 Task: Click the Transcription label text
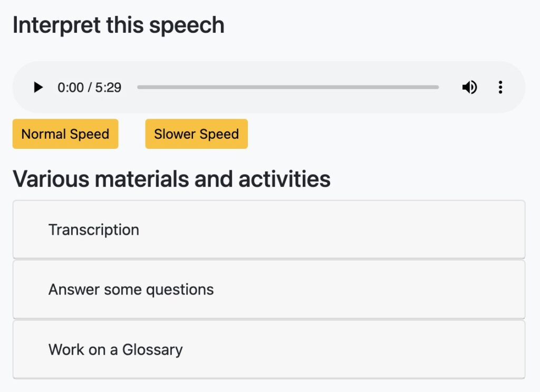pos(94,230)
